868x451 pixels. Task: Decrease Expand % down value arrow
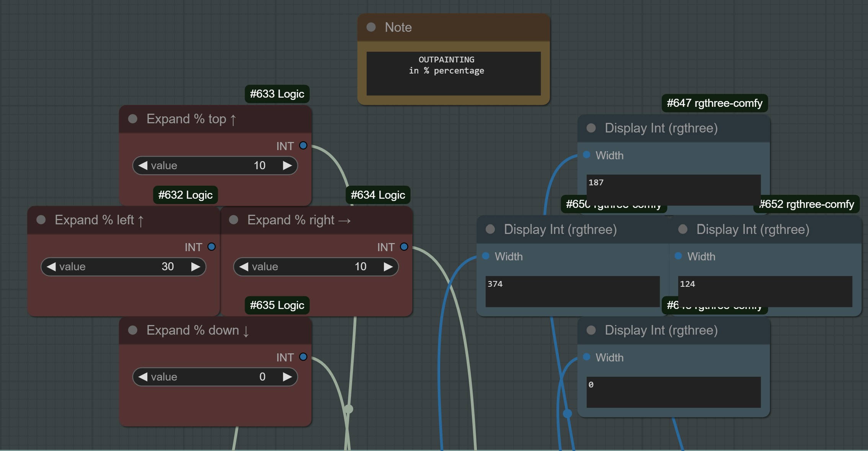143,377
